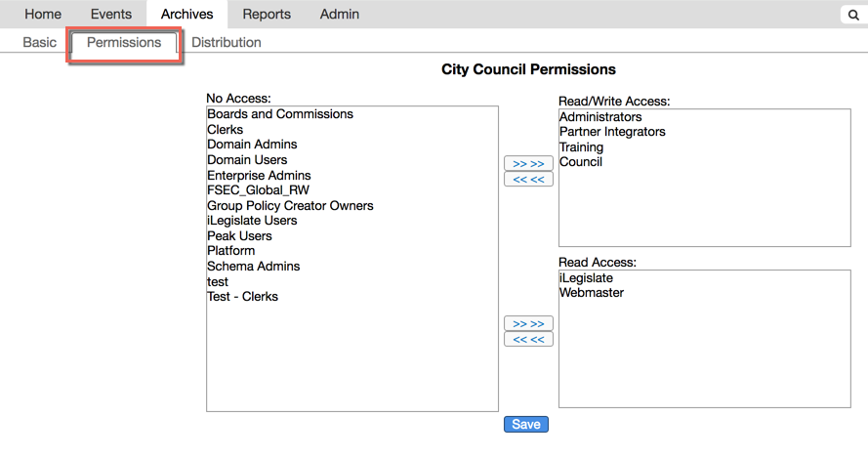Select Webmaster in Read Access list

[592, 293]
